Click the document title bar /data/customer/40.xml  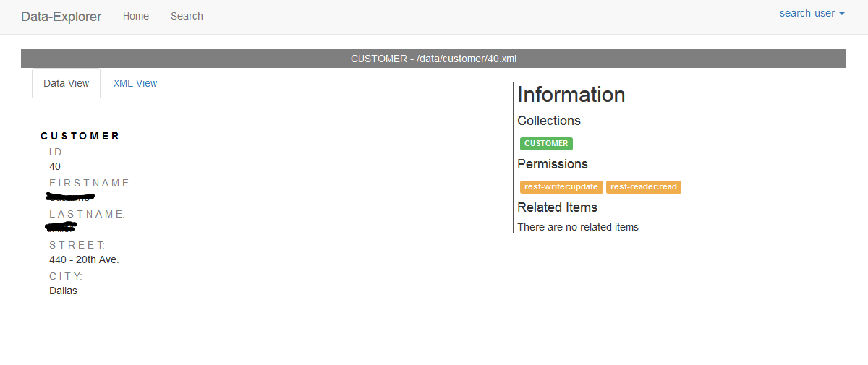[x=433, y=59]
